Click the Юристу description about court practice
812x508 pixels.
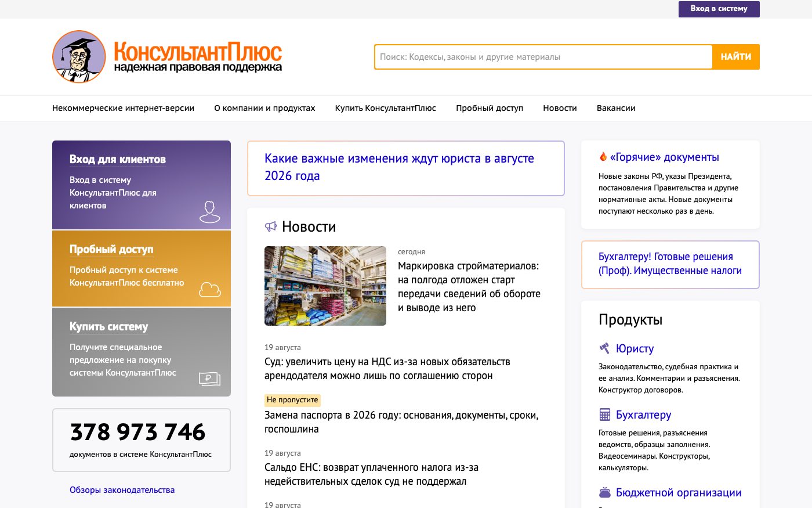point(669,378)
